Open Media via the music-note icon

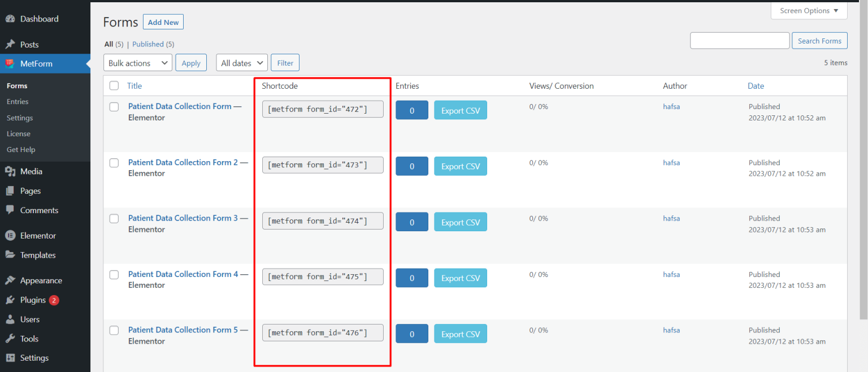11,171
